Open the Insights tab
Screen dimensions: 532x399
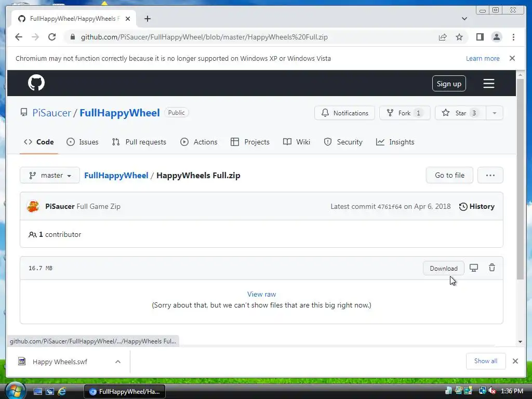click(395, 142)
